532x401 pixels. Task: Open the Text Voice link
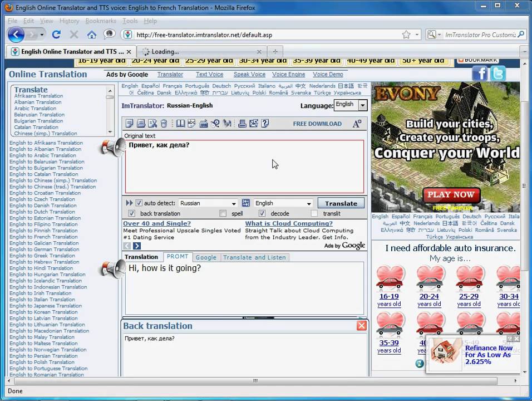(x=209, y=75)
